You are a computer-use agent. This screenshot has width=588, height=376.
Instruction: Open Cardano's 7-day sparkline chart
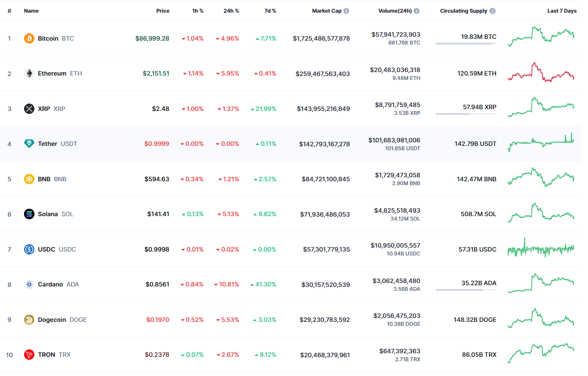point(541,283)
